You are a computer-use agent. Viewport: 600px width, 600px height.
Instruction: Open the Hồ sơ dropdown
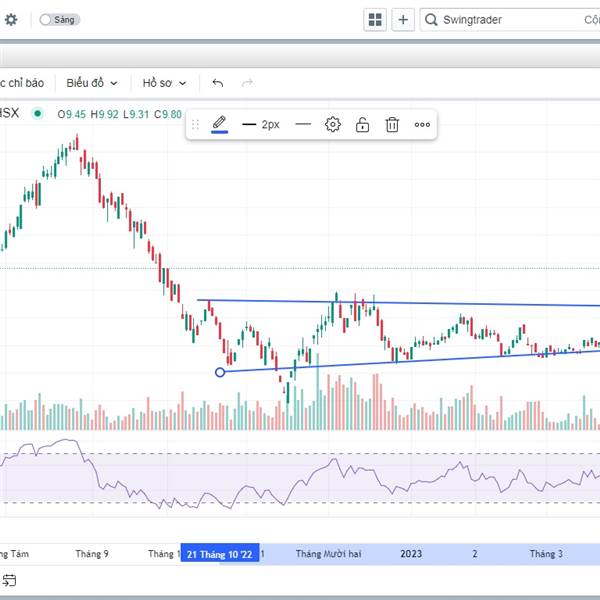[x=164, y=83]
